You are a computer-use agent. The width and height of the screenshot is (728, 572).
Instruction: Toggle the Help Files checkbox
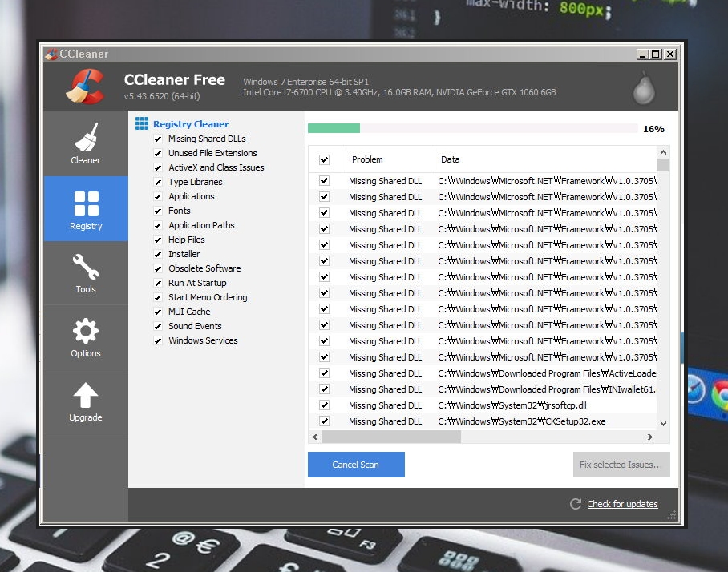(x=158, y=240)
